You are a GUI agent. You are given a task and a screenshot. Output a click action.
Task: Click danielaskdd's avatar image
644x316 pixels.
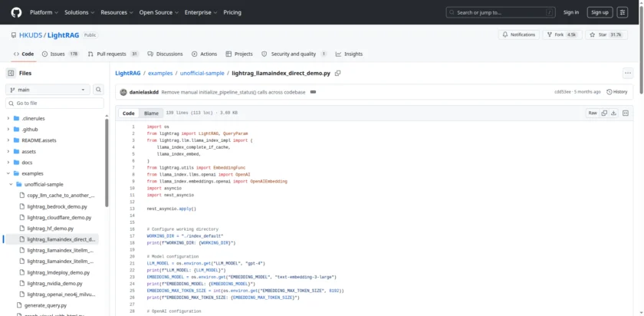tap(123, 92)
